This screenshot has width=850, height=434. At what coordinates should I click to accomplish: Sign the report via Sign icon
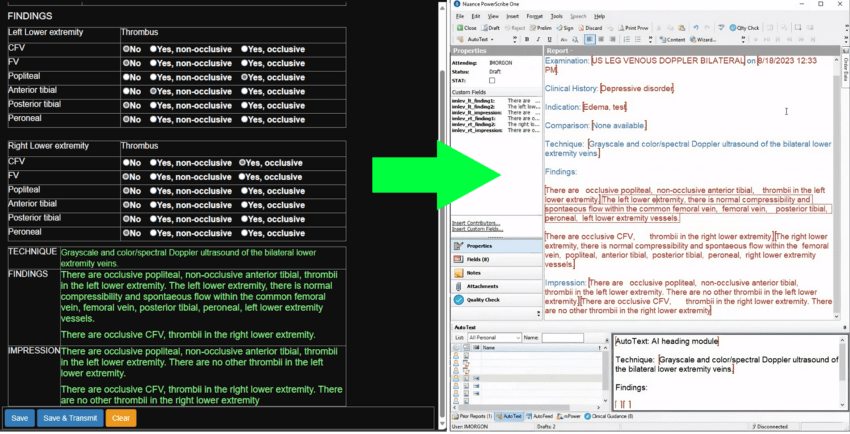564,28
